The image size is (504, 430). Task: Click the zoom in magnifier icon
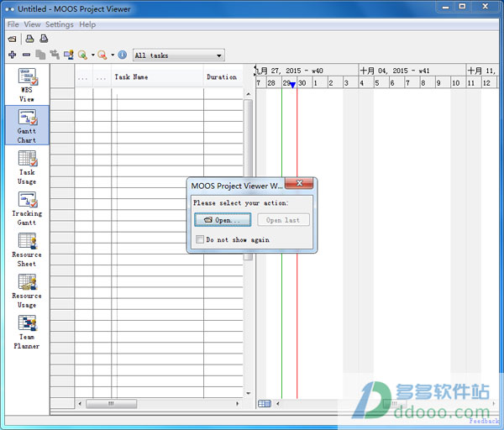[x=82, y=55]
